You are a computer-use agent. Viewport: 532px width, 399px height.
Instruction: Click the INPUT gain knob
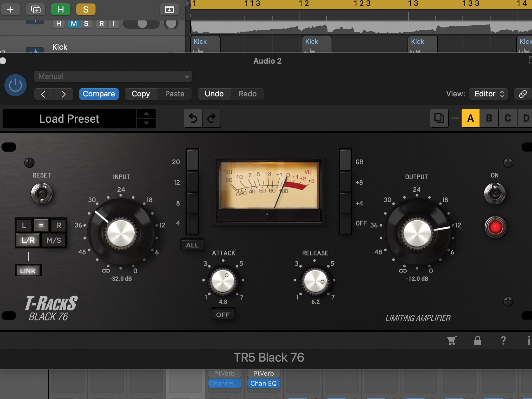tap(121, 233)
